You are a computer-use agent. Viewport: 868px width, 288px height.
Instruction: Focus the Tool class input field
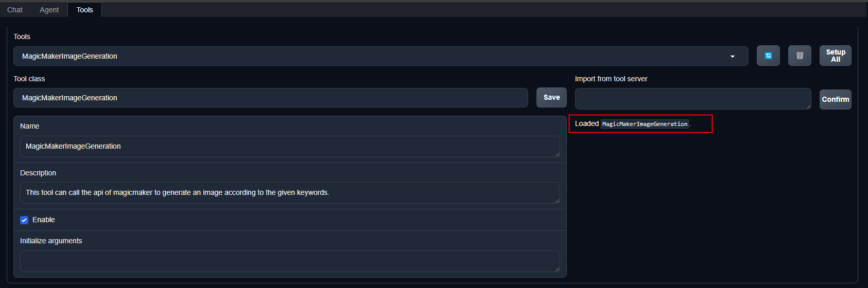click(271, 98)
